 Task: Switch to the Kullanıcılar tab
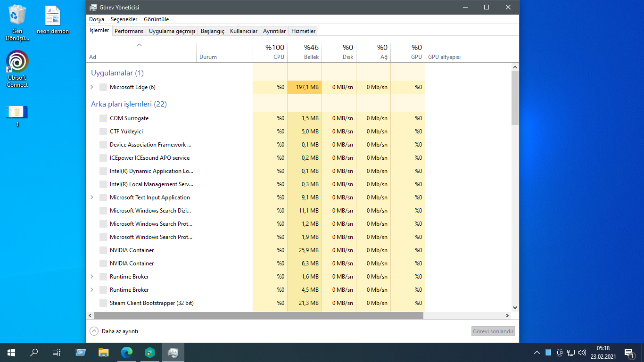(244, 31)
